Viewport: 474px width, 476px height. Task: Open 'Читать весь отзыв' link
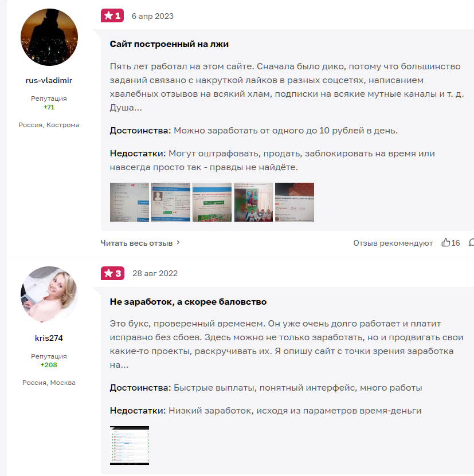tap(136, 243)
